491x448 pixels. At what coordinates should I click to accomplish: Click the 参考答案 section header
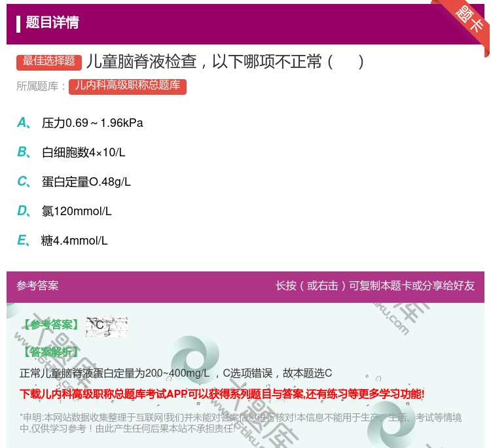37,286
